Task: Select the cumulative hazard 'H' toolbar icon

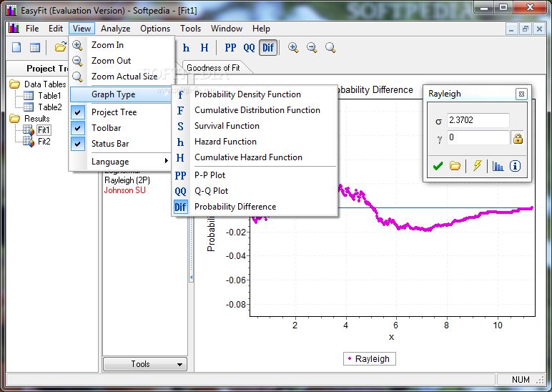Action: (x=204, y=47)
